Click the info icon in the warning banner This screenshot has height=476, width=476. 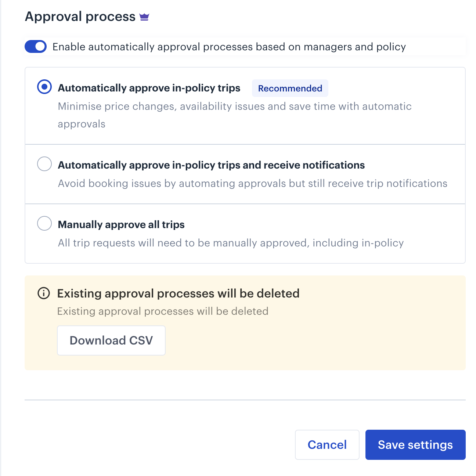pyautogui.click(x=44, y=293)
